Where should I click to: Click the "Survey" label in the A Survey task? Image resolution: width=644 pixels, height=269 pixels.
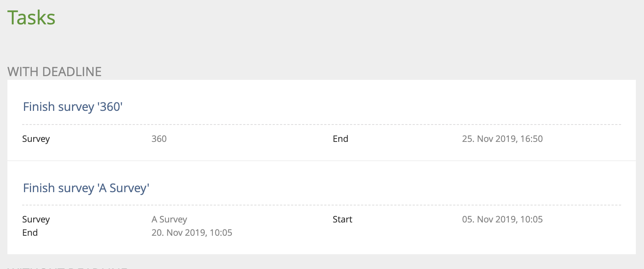coord(36,219)
